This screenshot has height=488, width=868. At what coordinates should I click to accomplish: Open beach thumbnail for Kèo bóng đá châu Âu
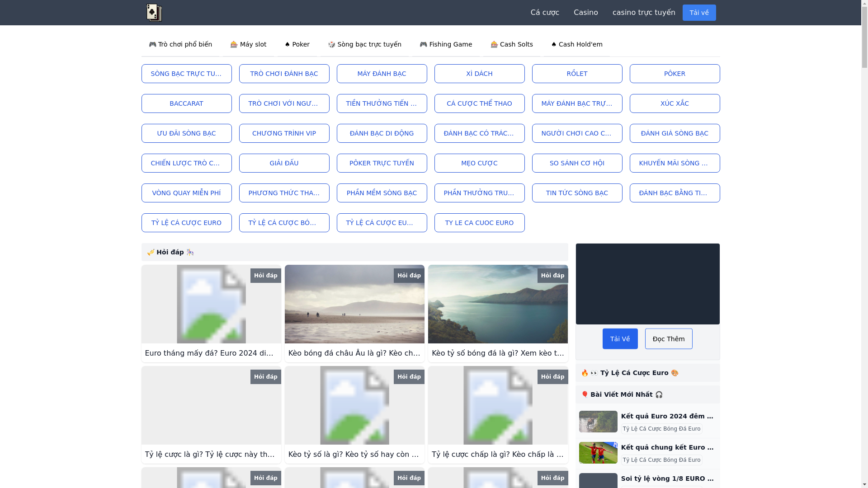(354, 304)
